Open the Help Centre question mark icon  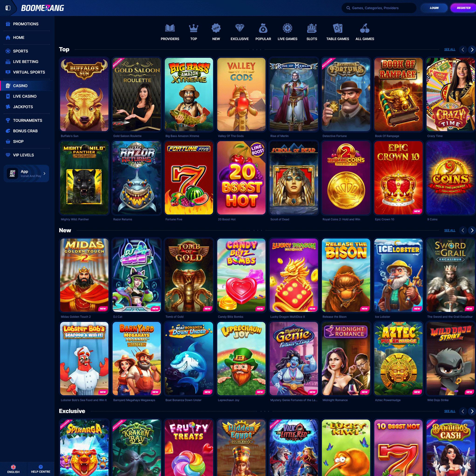(41, 467)
